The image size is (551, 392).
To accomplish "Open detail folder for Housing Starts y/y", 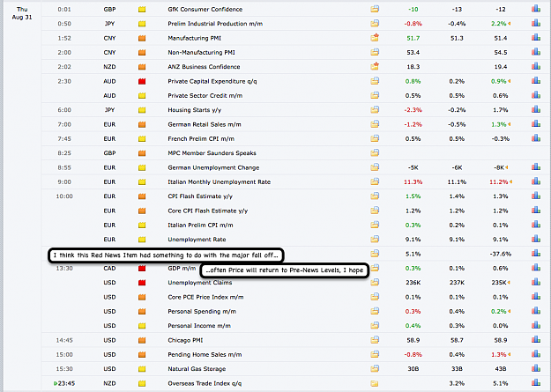I will 375,109.
